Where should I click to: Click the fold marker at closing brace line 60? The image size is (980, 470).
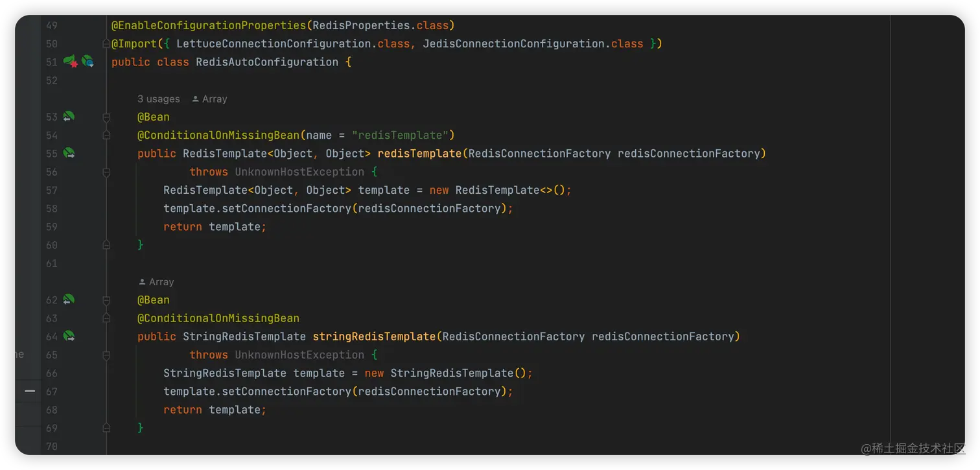pyautogui.click(x=106, y=245)
